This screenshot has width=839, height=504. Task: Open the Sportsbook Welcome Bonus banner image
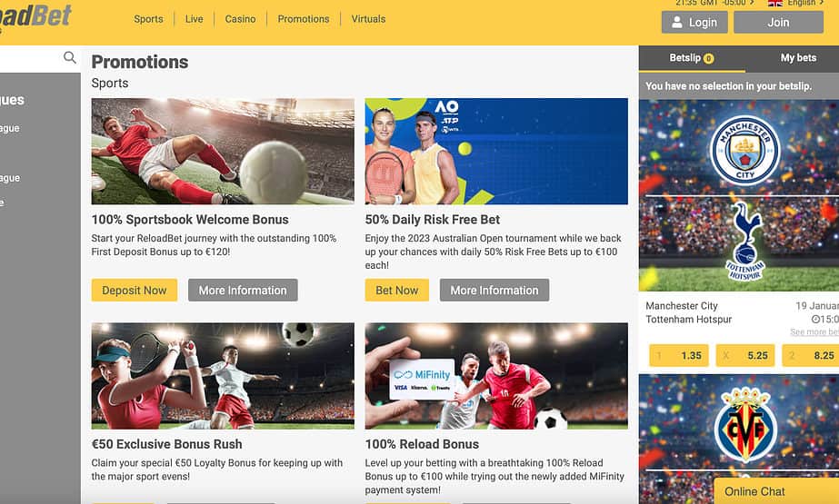coord(223,152)
